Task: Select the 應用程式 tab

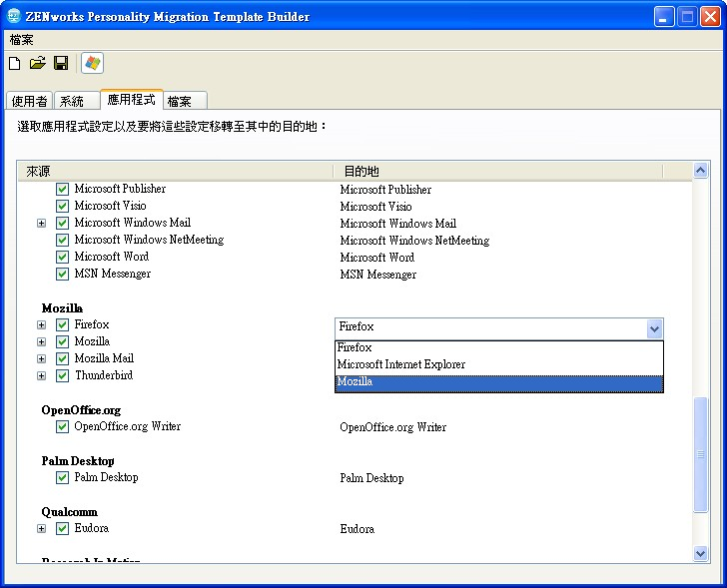Action: 131,100
